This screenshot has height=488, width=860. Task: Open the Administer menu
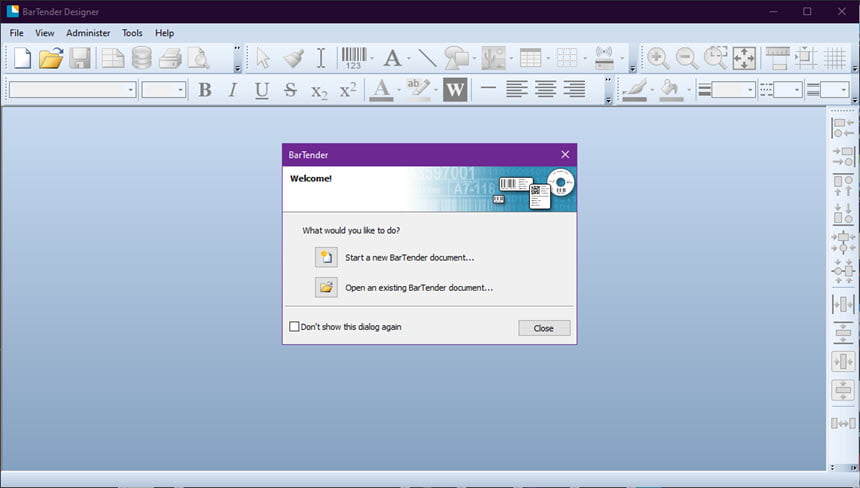tap(88, 33)
